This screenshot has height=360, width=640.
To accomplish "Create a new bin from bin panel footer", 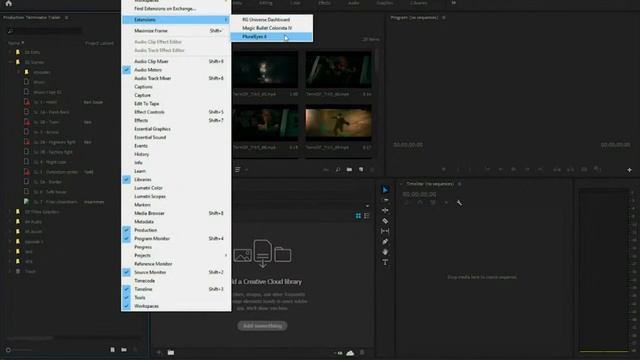I will point(349,169).
